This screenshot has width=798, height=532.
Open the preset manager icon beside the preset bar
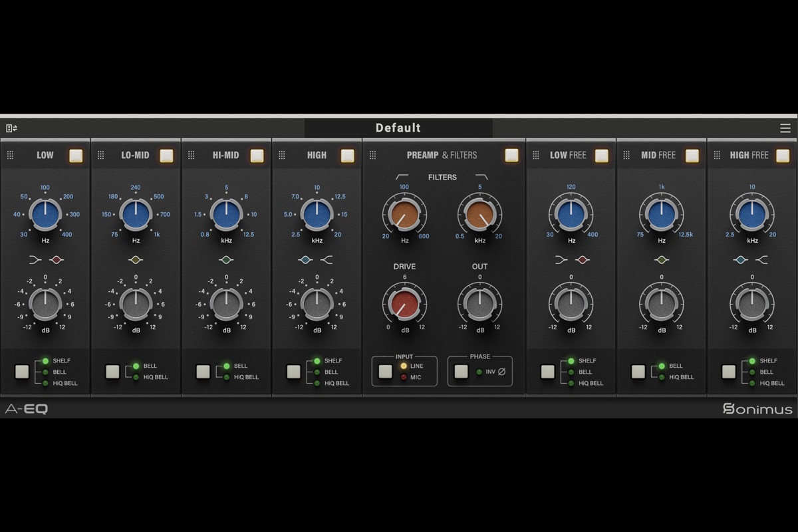(11, 128)
